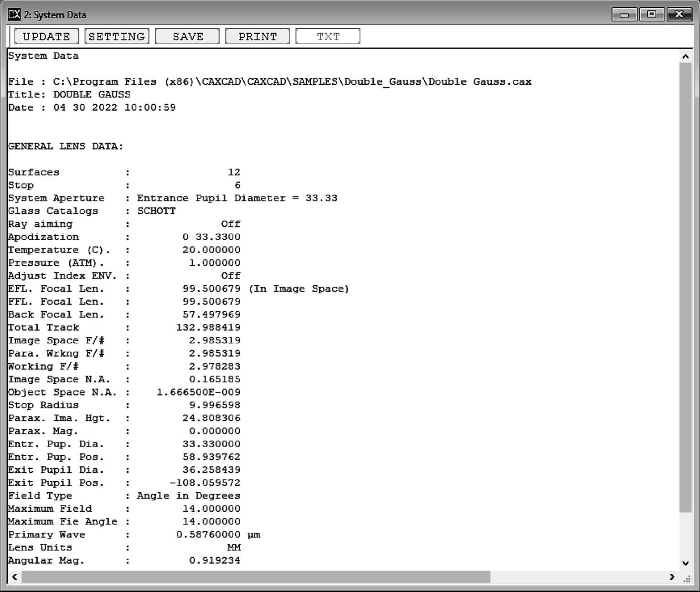The image size is (700, 592).
Task: Click the horizontal scrollbar thumb
Action: coord(255,577)
